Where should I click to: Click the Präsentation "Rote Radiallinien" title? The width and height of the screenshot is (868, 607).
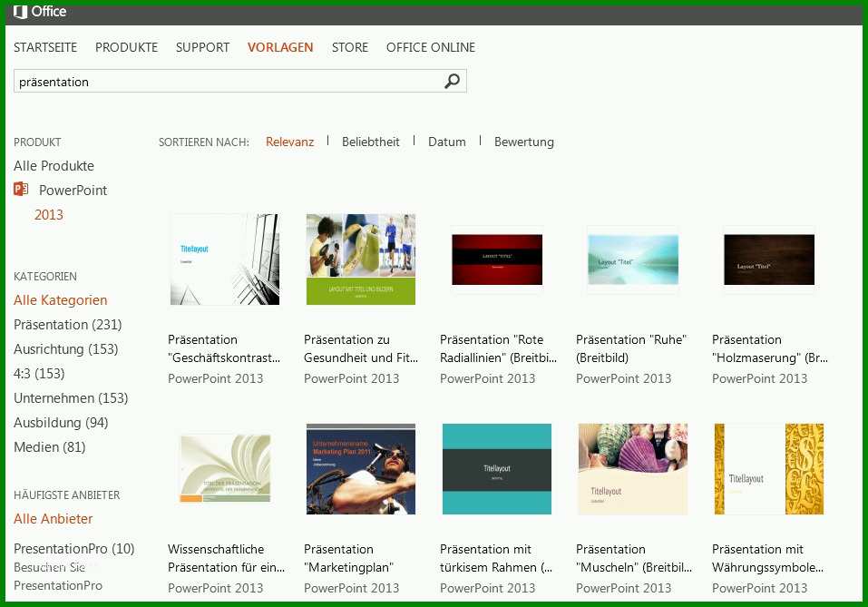498,348
